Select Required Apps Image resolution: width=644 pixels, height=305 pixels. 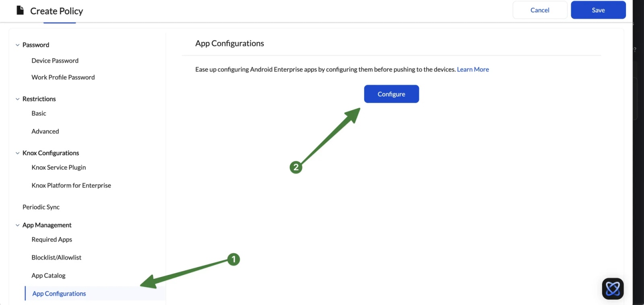(52, 239)
